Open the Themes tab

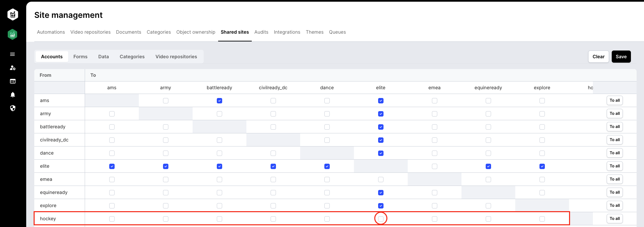pos(315,32)
